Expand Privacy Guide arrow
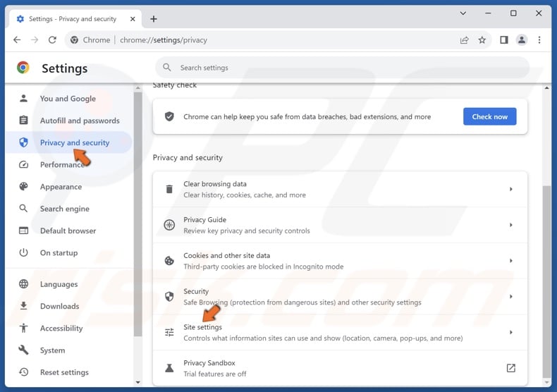This screenshot has width=557, height=392. coord(511,225)
